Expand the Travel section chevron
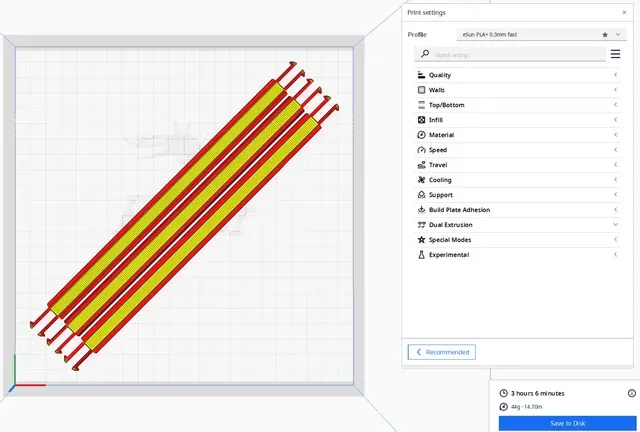The width and height of the screenshot is (640, 432). (x=615, y=165)
